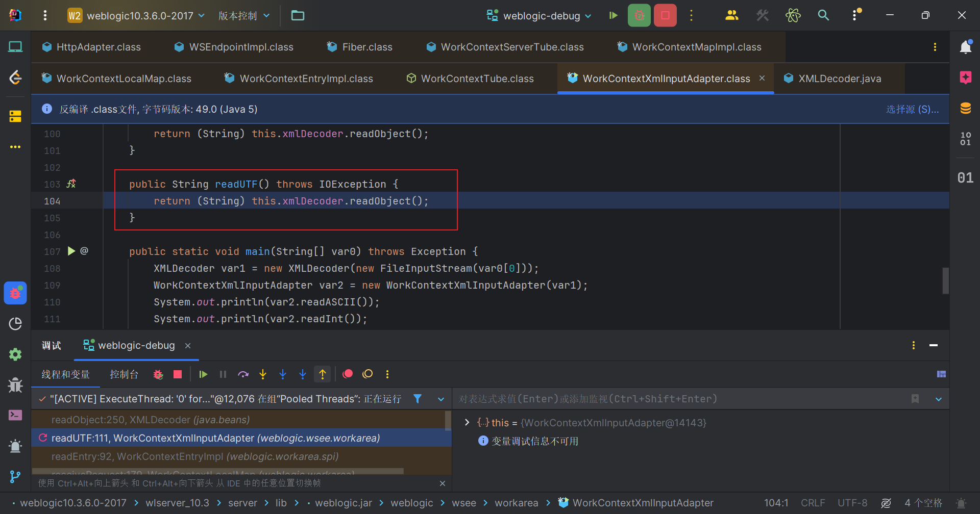Click the green Debug bug button
This screenshot has width=980, height=514.
(x=639, y=15)
